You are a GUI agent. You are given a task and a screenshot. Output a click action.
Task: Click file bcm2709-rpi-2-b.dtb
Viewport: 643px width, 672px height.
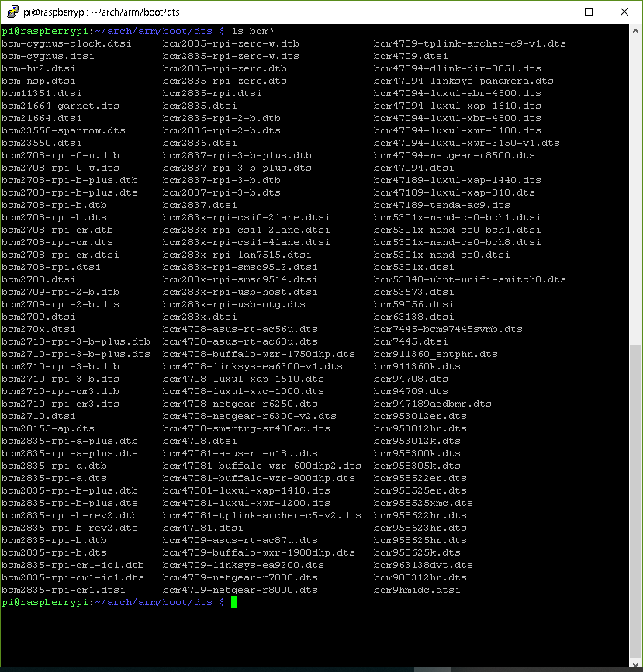tap(60, 293)
